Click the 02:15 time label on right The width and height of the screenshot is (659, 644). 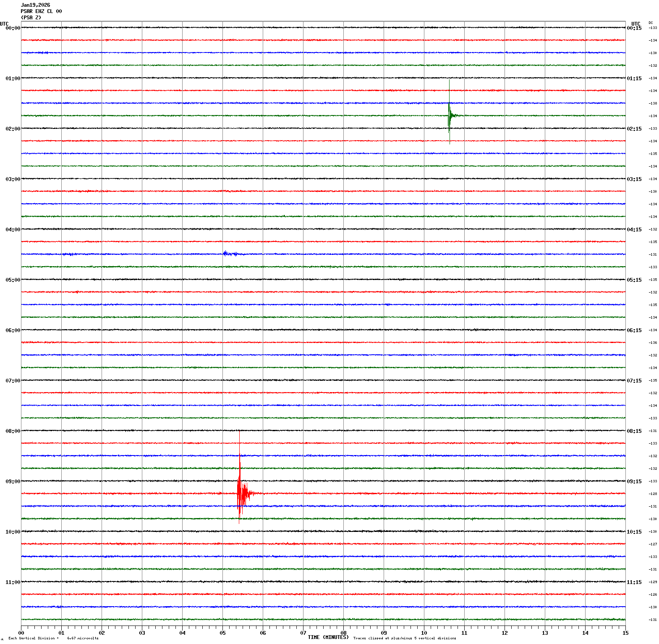[x=634, y=129]
